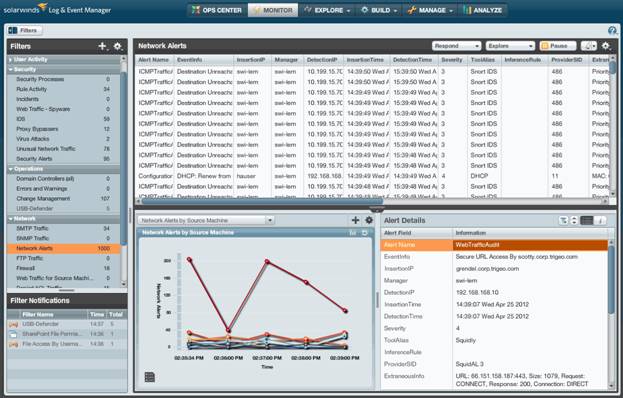Open the Network Alerts grid gear settings
623x398 pixels.
click(606, 46)
